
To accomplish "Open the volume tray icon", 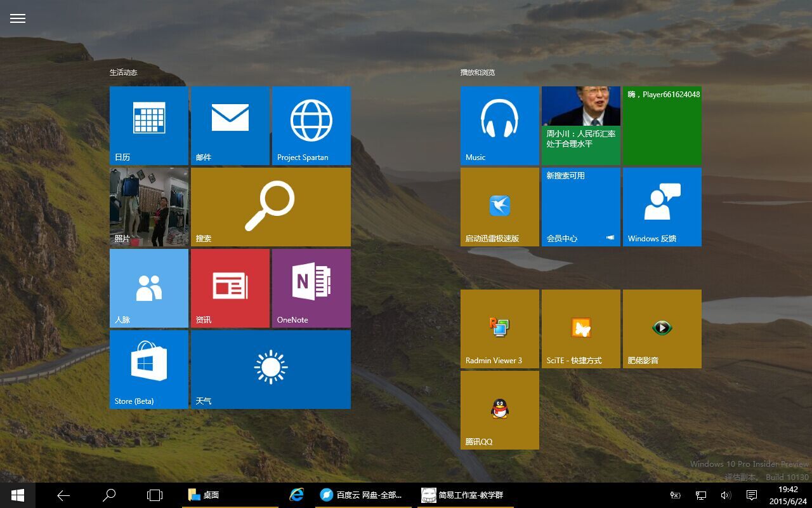I will (x=726, y=495).
